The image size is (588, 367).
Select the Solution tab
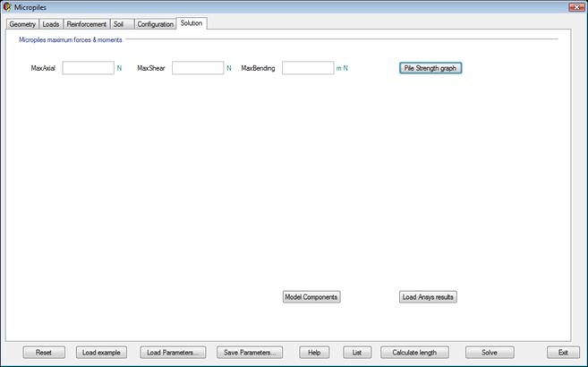pyautogui.click(x=192, y=23)
